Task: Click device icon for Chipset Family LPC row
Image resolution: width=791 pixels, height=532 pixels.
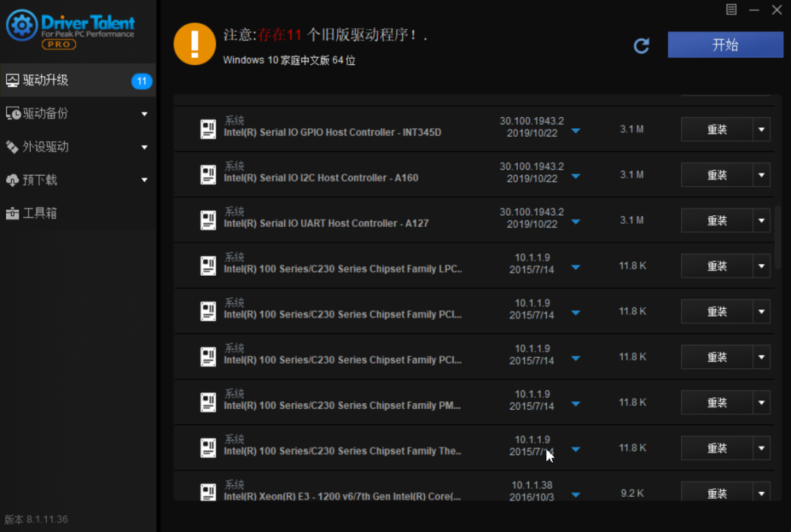Action: (x=208, y=266)
